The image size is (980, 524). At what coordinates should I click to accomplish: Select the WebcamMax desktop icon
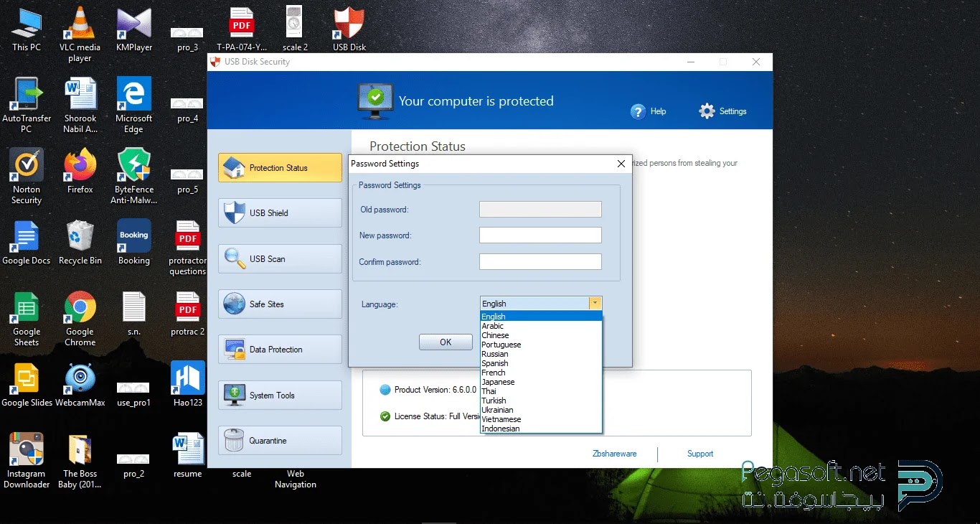[x=80, y=384]
